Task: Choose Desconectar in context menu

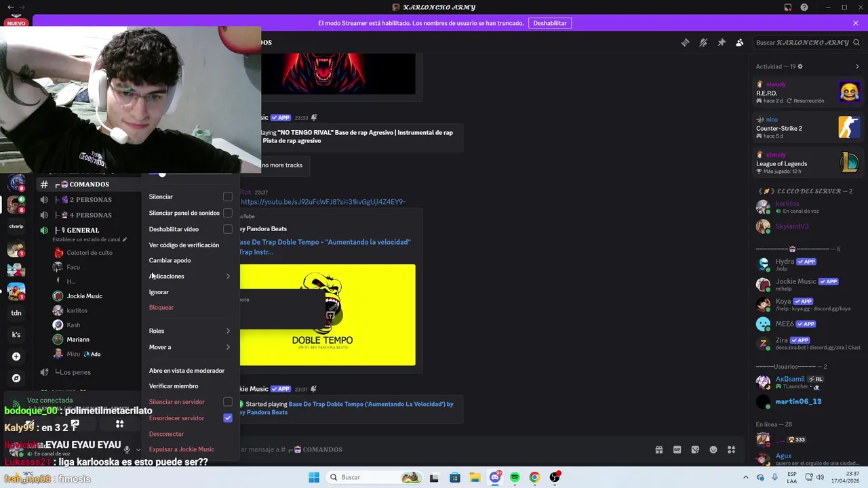Action: point(190,434)
